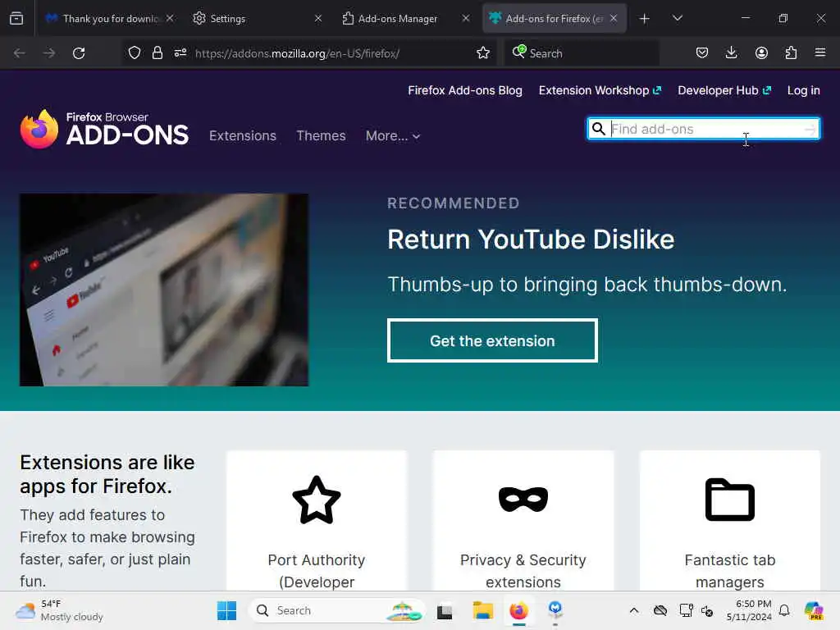Open the weather widget showing 54°F
Viewport: 840px width, 630px height.
59,610
